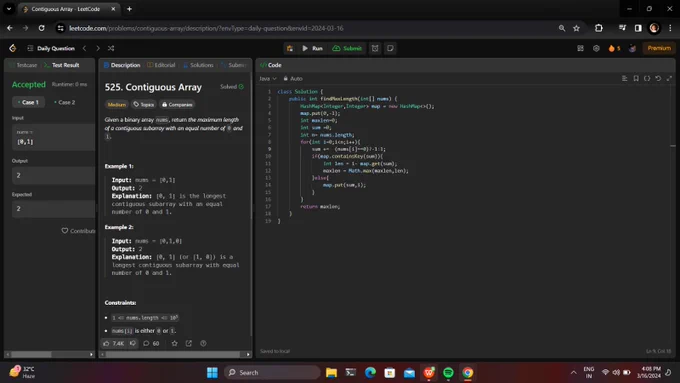
Task: View the daily streak flame counter
Action: click(614, 48)
